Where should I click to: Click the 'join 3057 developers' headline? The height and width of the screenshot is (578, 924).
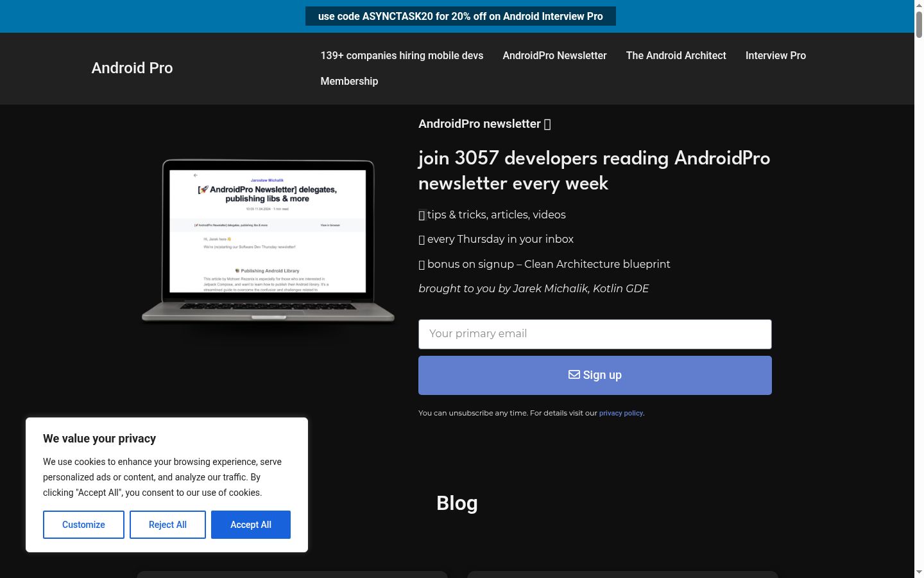click(594, 171)
